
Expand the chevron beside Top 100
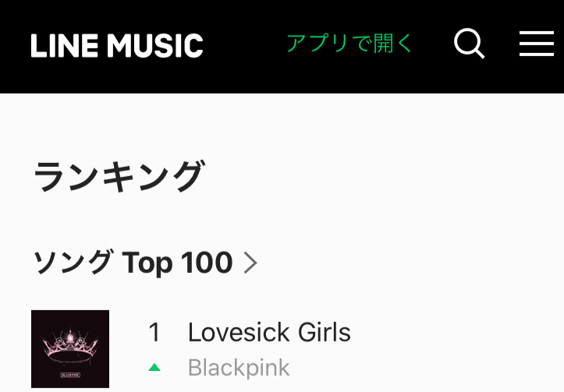(x=250, y=263)
